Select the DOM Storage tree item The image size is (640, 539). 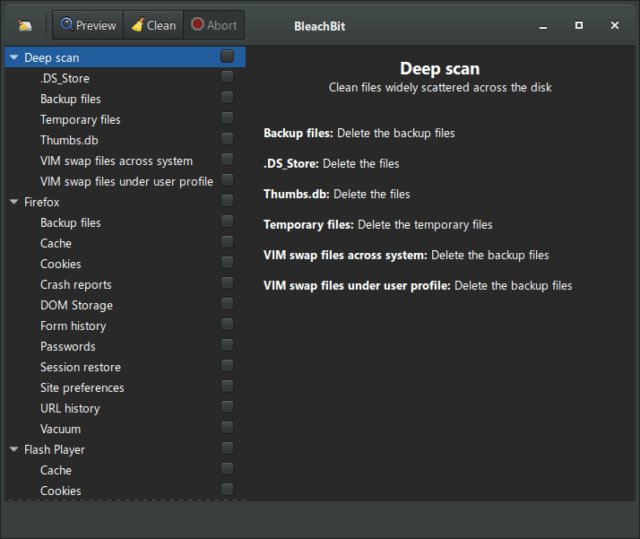point(125,305)
